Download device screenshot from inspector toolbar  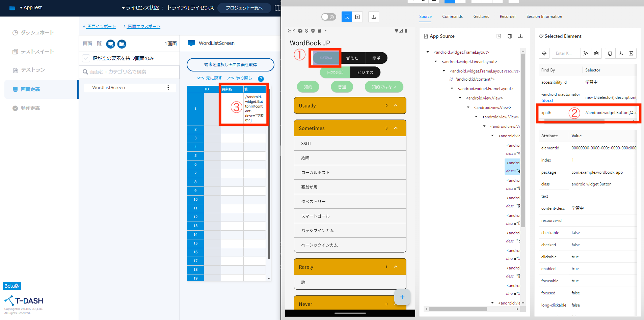(x=374, y=17)
